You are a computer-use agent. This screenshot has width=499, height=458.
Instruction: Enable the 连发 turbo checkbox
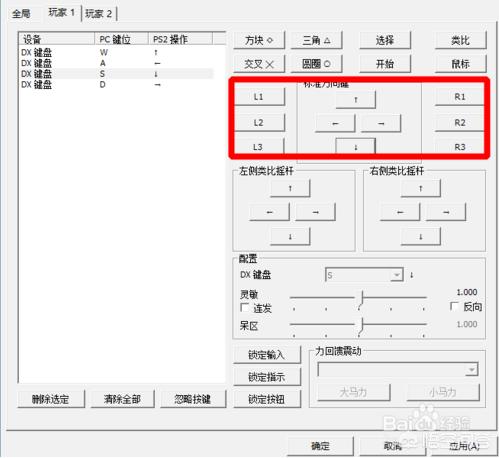pos(245,307)
